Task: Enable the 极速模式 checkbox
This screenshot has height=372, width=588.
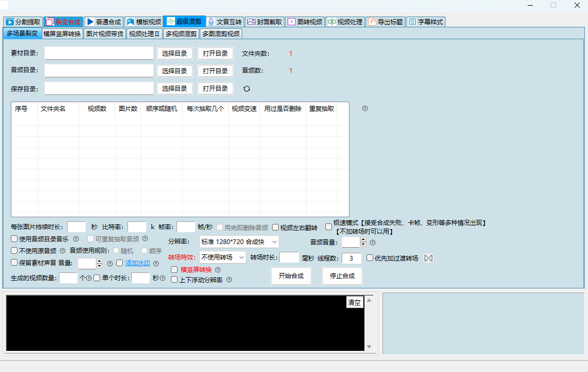Action: coord(328,227)
